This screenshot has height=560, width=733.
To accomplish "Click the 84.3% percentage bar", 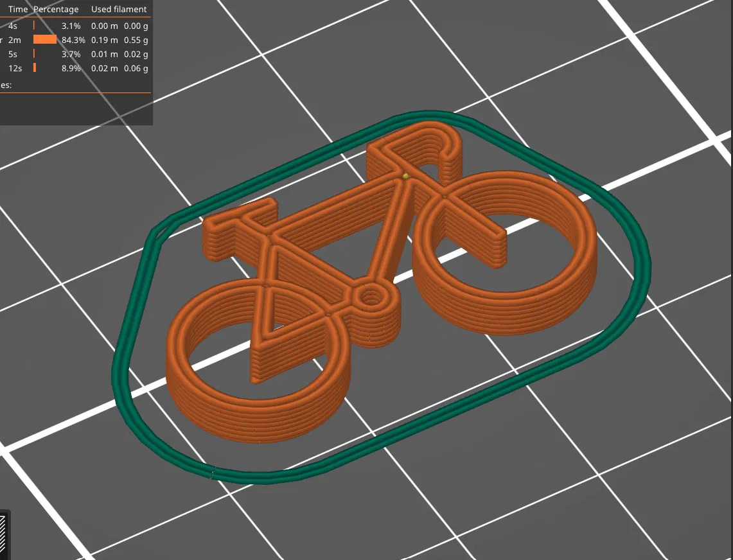I will 45,40.
